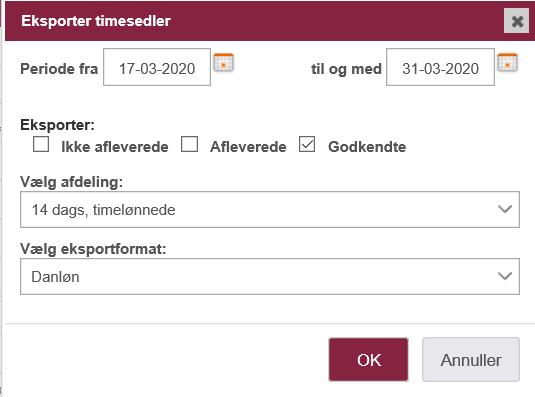
Task: Click the Godkendte label text
Action: coord(367,147)
